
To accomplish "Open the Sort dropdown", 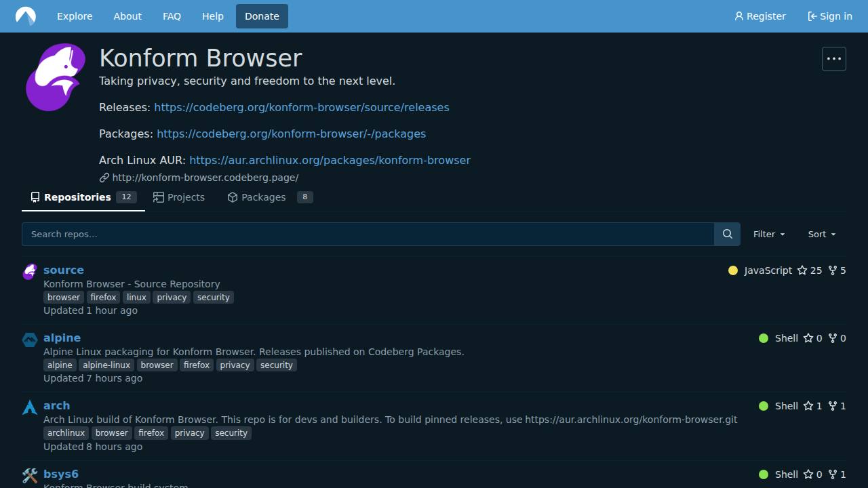I will (822, 234).
